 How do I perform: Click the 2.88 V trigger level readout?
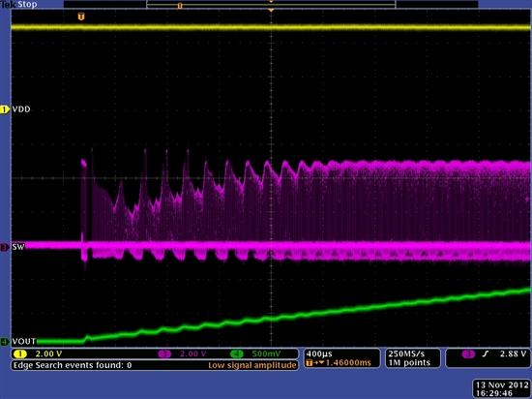click(514, 353)
